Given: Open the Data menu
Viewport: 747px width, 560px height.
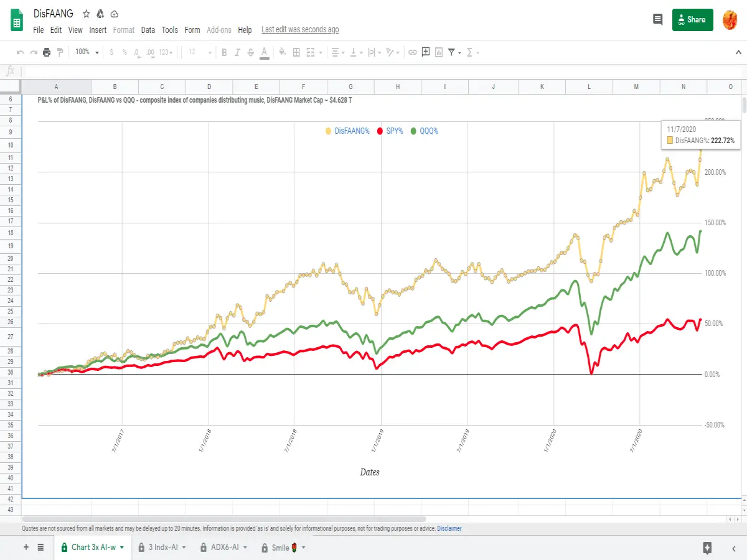Looking at the screenshot, I should tap(148, 30).
